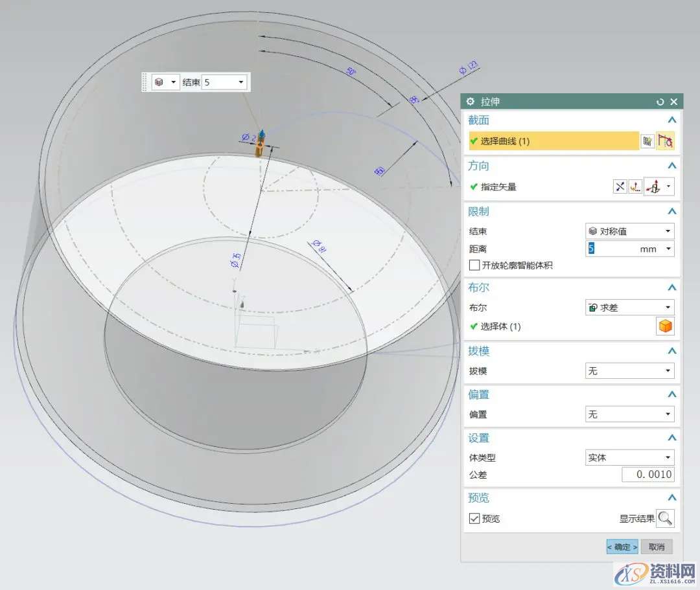The width and height of the screenshot is (700, 590).
Task: Collapse the 拔模 section
Action: pyautogui.click(x=672, y=351)
